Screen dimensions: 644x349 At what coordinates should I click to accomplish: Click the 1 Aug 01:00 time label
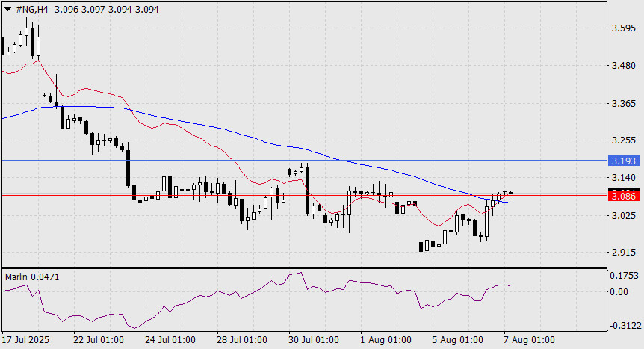[386, 340]
